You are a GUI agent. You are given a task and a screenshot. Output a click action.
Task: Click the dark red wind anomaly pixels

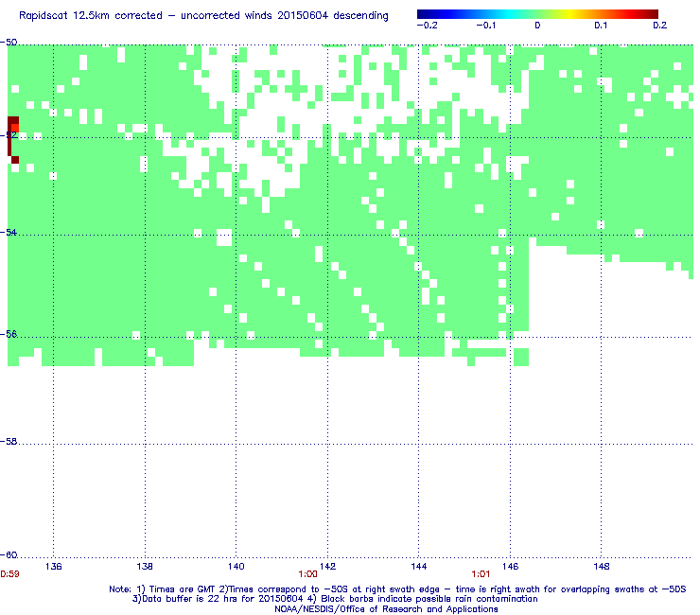[x=13, y=140]
